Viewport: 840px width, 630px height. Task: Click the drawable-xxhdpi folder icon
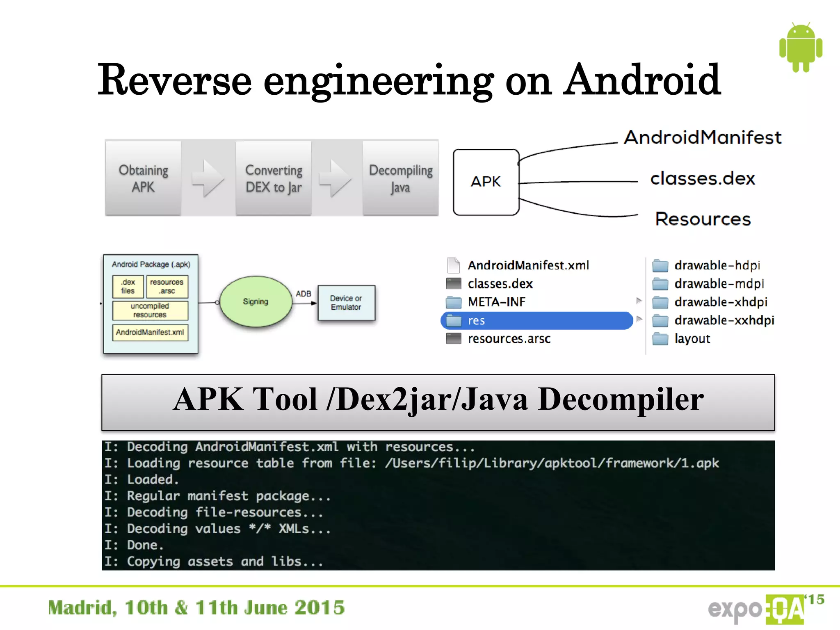(660, 320)
